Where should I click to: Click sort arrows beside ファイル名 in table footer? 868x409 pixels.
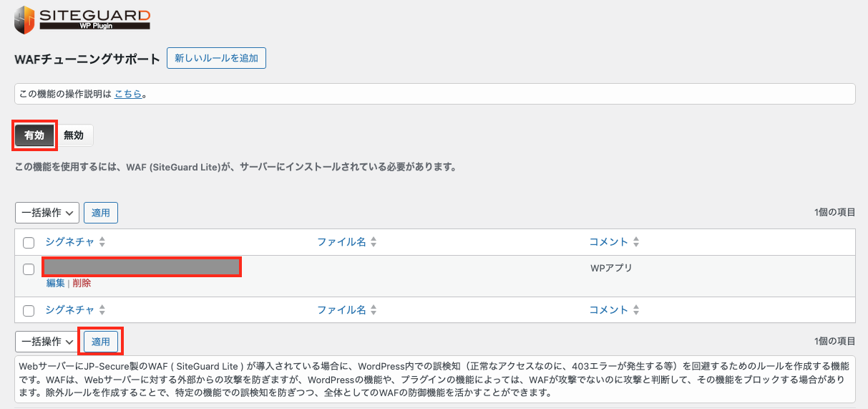coord(374,310)
